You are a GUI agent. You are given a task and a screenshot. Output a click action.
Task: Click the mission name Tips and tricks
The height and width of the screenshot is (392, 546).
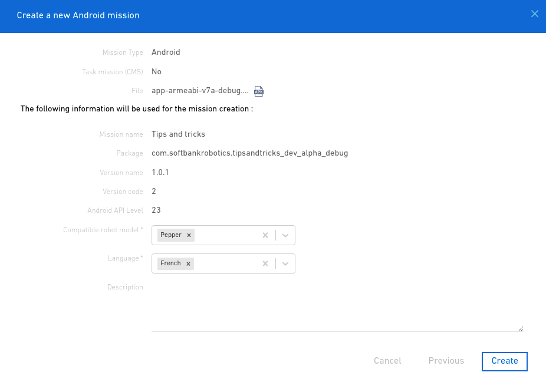[178, 134]
